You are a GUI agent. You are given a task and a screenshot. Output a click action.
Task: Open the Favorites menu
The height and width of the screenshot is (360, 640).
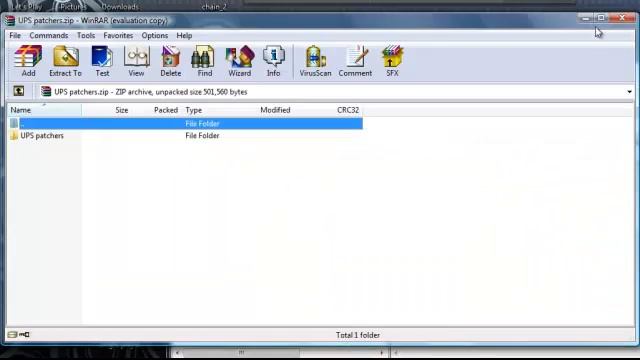click(x=118, y=36)
